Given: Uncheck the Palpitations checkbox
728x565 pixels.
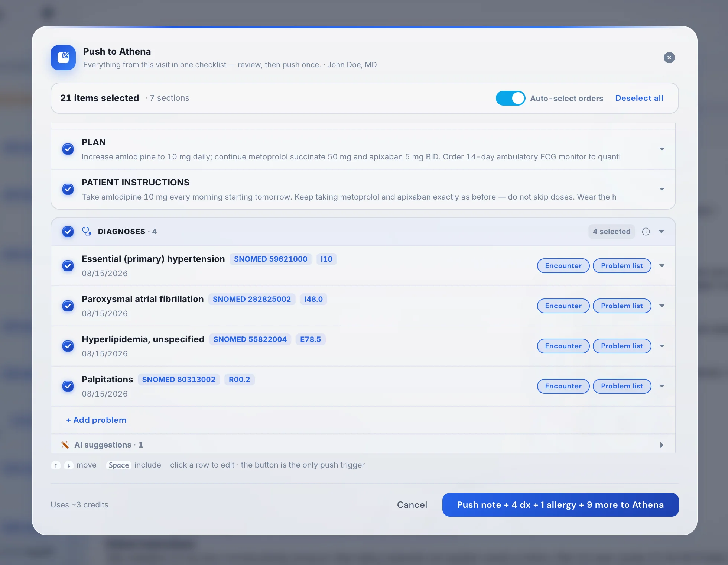Looking at the screenshot, I should (68, 386).
